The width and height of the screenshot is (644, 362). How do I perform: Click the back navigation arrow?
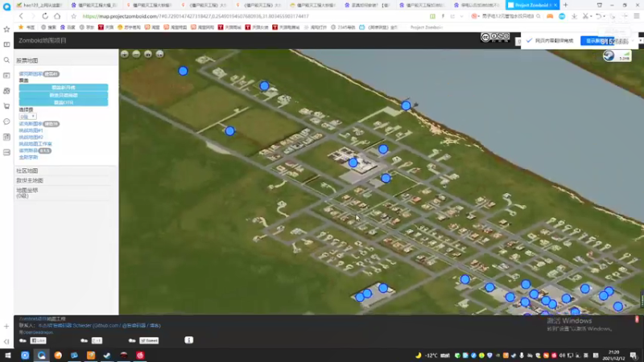pyautogui.click(x=21, y=16)
